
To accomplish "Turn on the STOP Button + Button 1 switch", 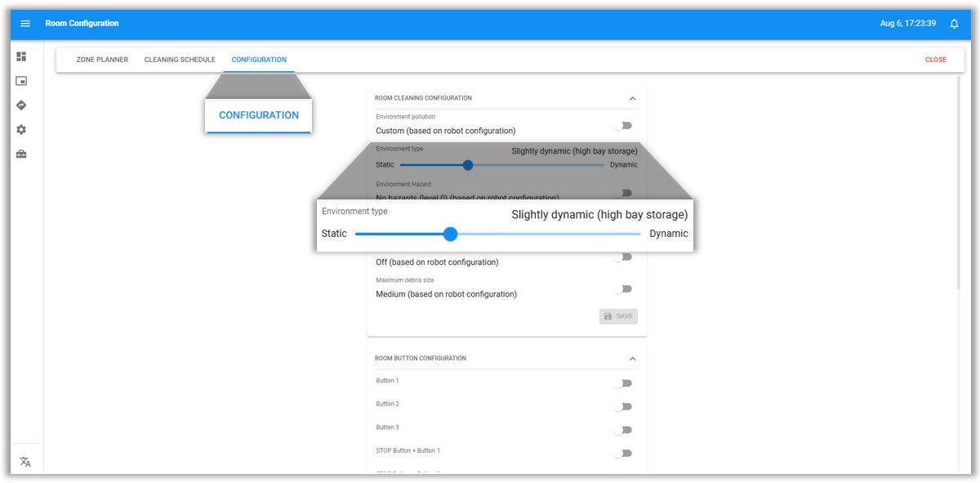I will pos(623,454).
